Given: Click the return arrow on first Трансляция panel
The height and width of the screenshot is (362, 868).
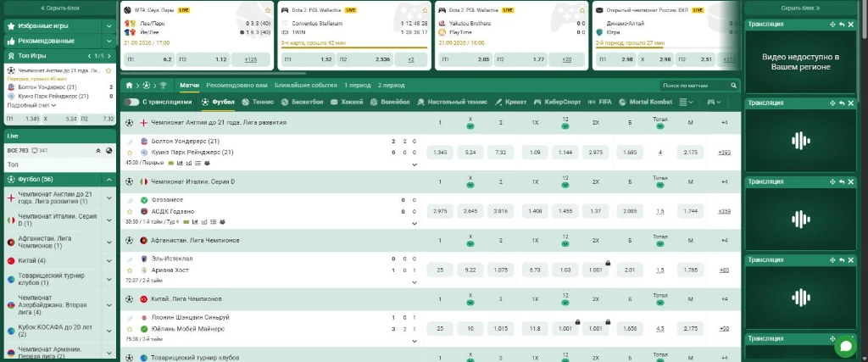Looking at the screenshot, I should pyautogui.click(x=842, y=25).
